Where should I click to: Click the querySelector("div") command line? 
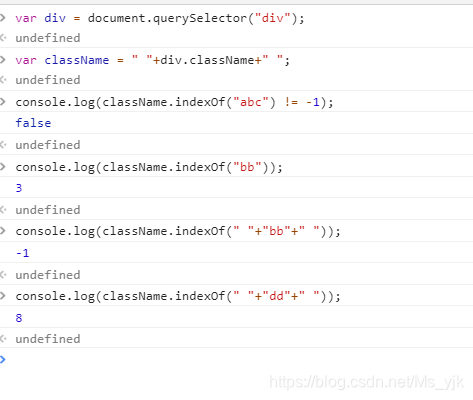160,18
